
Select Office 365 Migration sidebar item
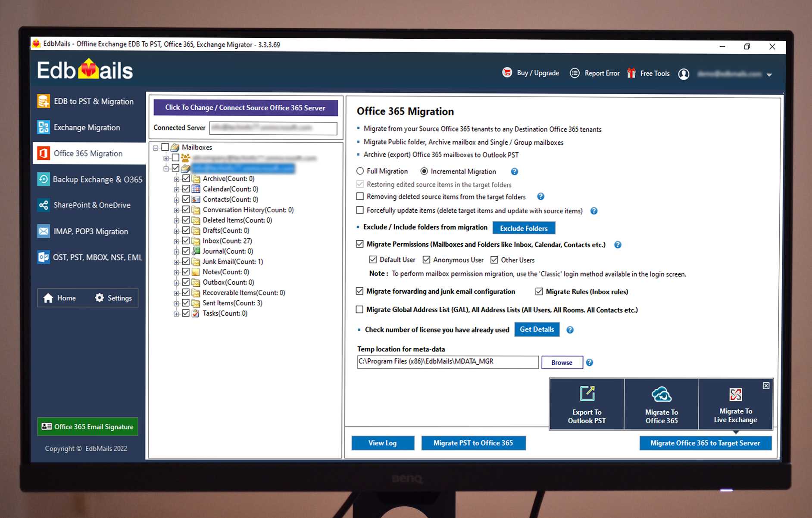click(89, 153)
